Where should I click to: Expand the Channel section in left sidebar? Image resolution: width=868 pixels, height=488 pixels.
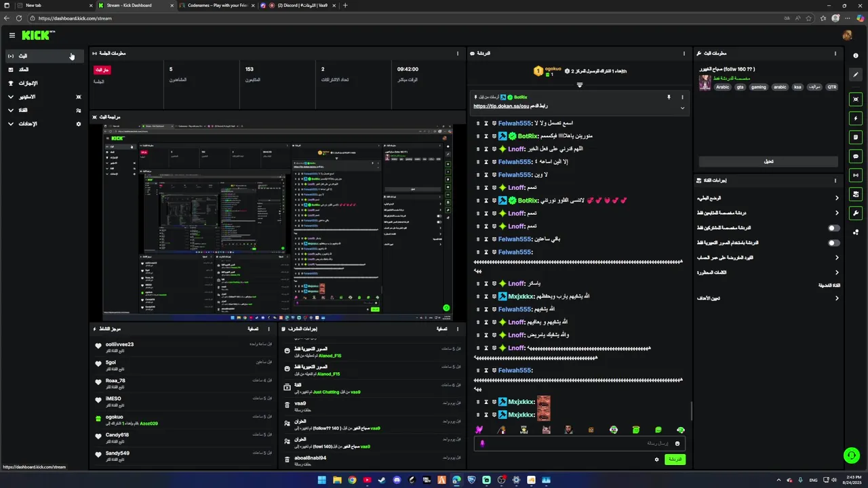44,110
